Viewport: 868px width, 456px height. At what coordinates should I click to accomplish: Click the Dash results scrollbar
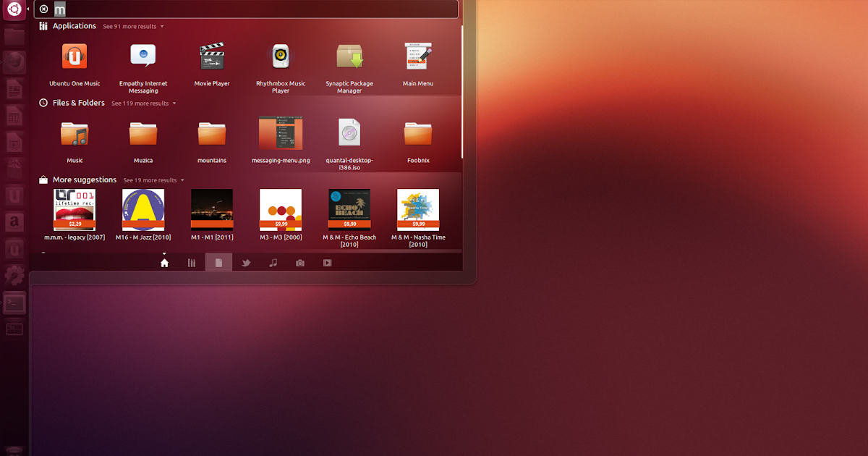[462, 90]
